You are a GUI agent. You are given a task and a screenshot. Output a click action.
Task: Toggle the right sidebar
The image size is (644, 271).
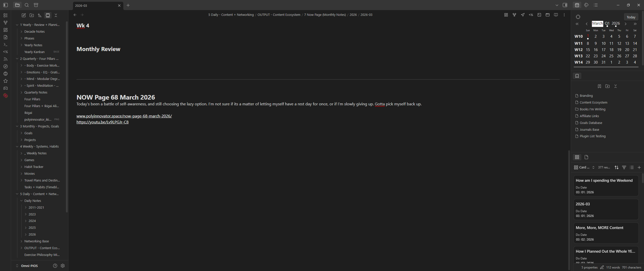pyautogui.click(x=565, y=5)
